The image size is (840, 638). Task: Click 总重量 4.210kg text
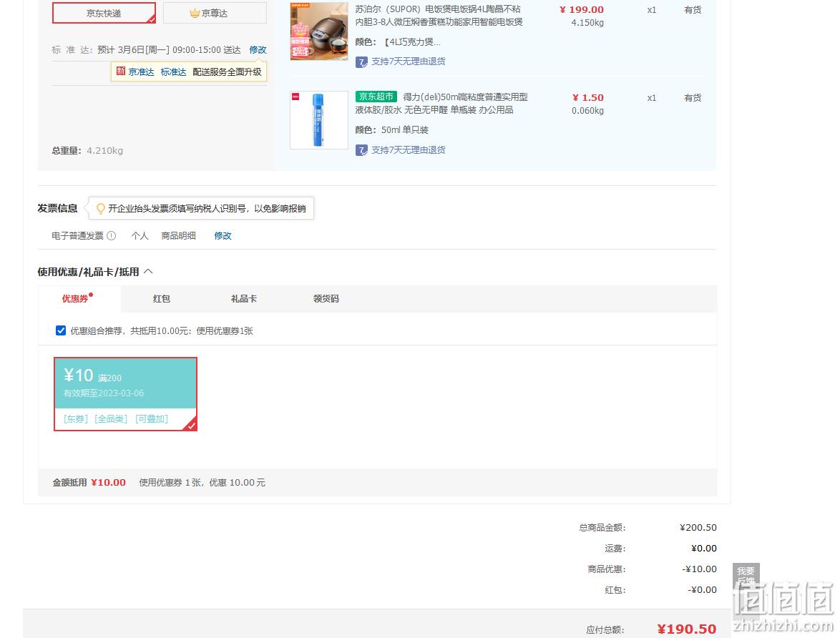[x=87, y=150]
